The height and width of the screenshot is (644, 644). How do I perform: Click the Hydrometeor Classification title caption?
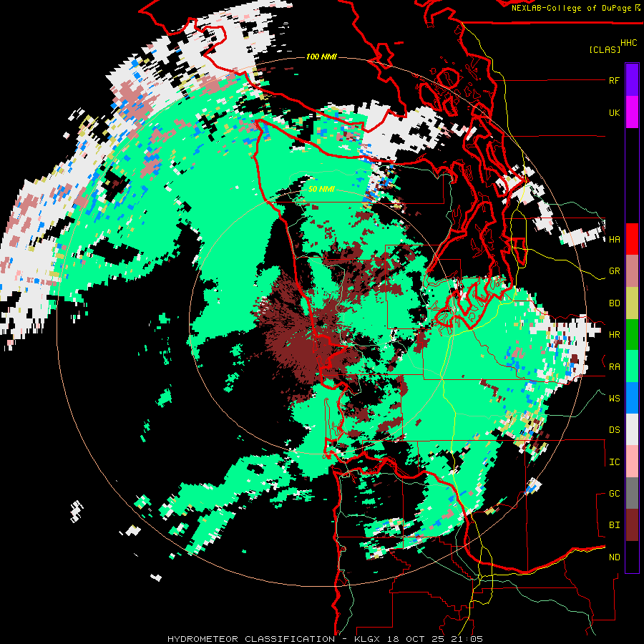coord(325,639)
